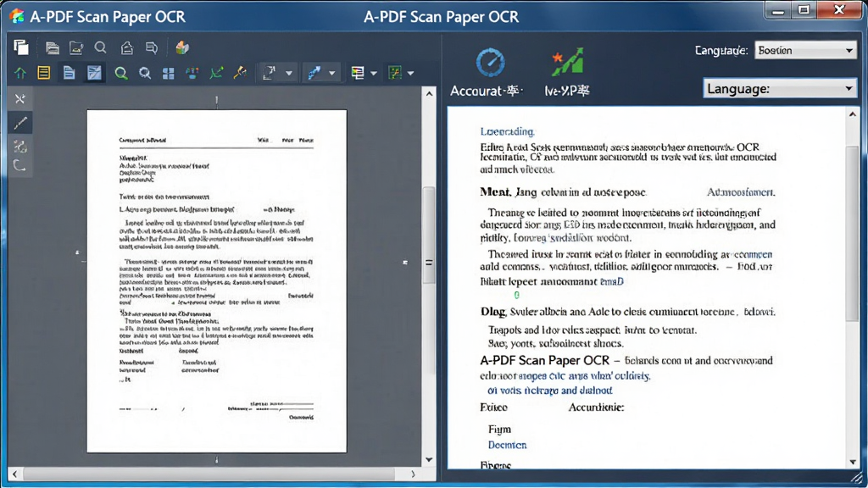Screen dimensions: 868x488
Task: Click the 'A-PDF Scan Paper OCR' heading in text
Action: point(545,360)
